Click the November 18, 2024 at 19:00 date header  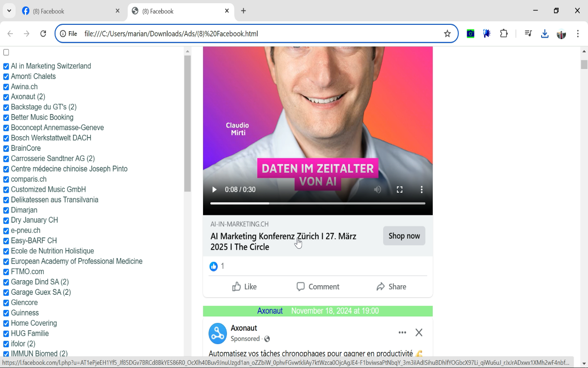(x=335, y=311)
